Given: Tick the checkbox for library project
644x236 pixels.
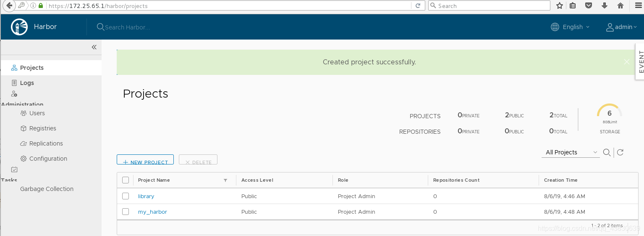Looking at the screenshot, I should [x=126, y=196].
